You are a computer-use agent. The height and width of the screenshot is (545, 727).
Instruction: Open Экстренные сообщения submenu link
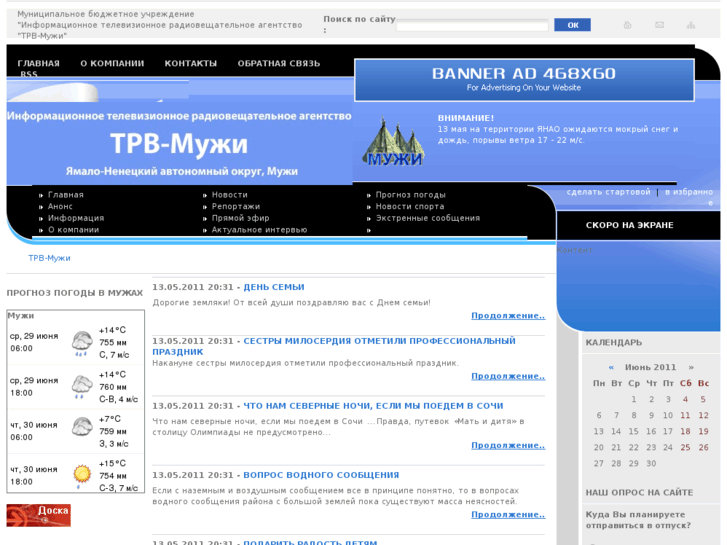point(427,218)
